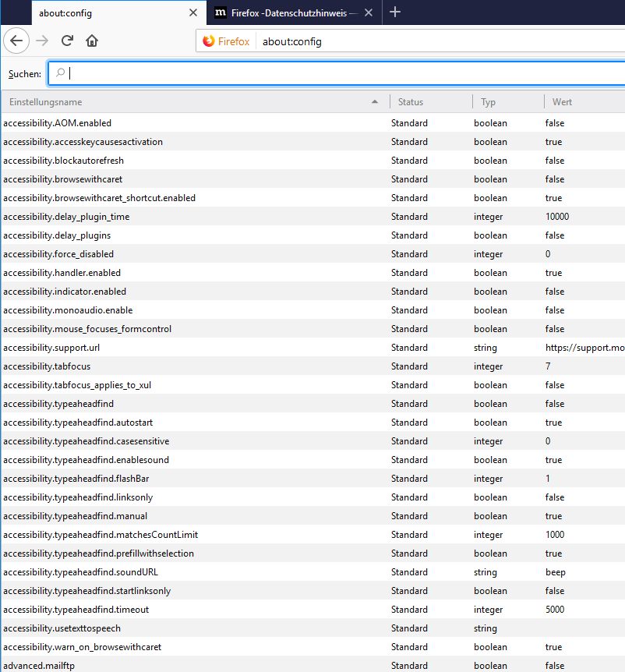Click the forward navigation arrow button
The image size is (625, 672).
click(42, 41)
